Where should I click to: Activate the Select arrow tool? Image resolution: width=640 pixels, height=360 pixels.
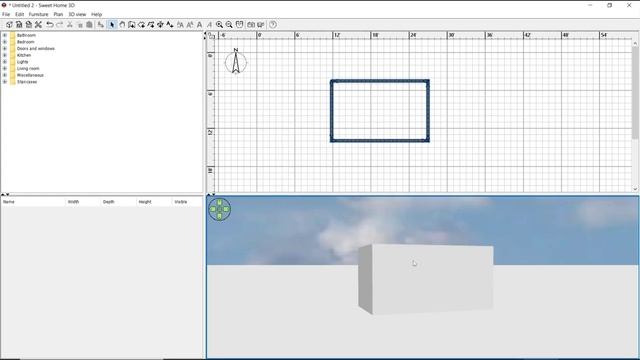pyautogui.click(x=112, y=24)
